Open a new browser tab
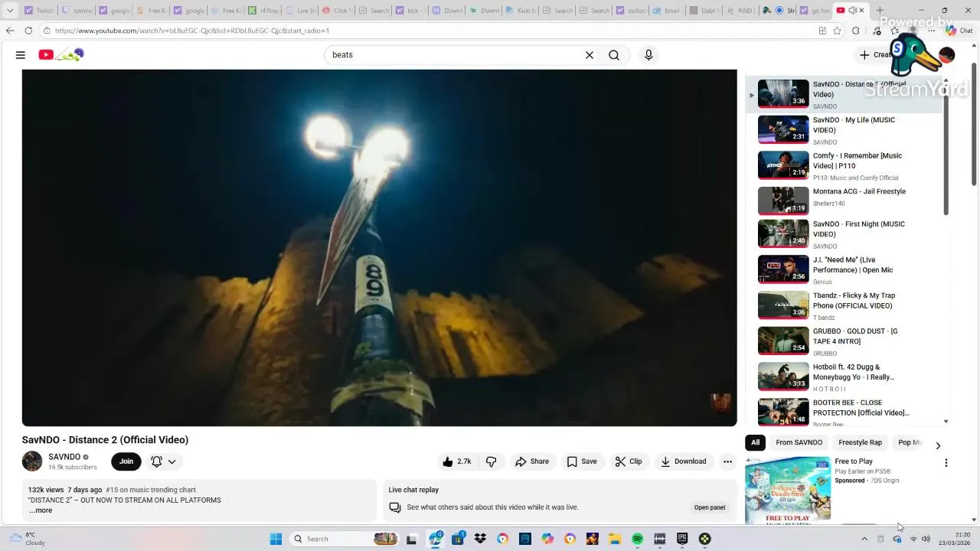This screenshot has height=551, width=980. pos(880,10)
